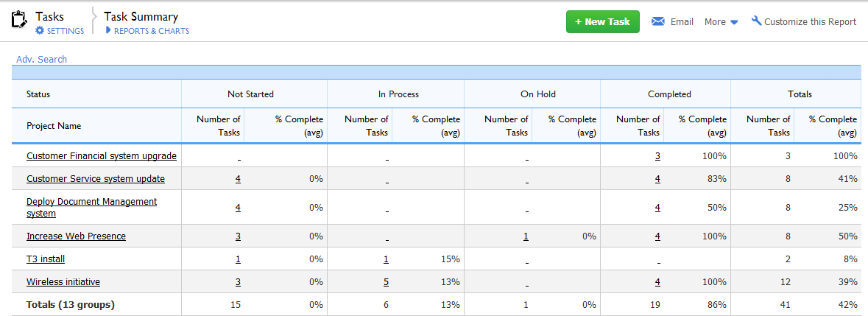The height and width of the screenshot is (316, 868).
Task: Click the Tasks breadcrumb heading
Action: tap(50, 17)
